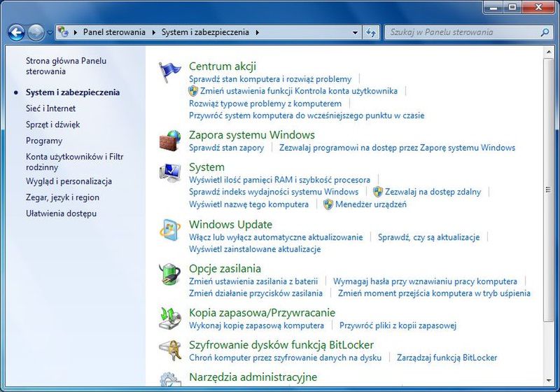Viewport: 560px width, 392px height.
Task: Click the Narzędzia administracyjne gear icon
Action: pos(170,379)
